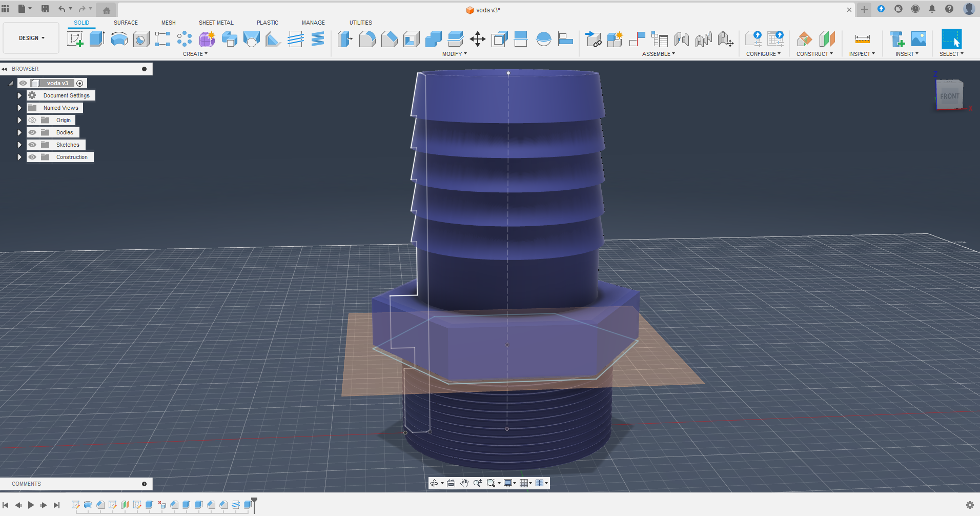980x516 pixels.
Task: Click the Pan hand icon
Action: 464,483
